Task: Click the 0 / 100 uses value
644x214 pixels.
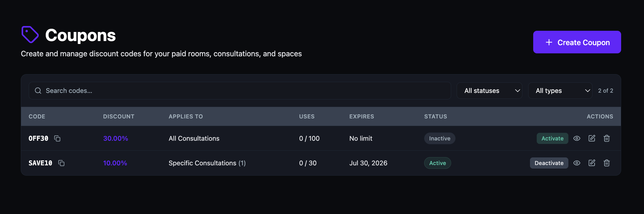Action: tap(309, 138)
